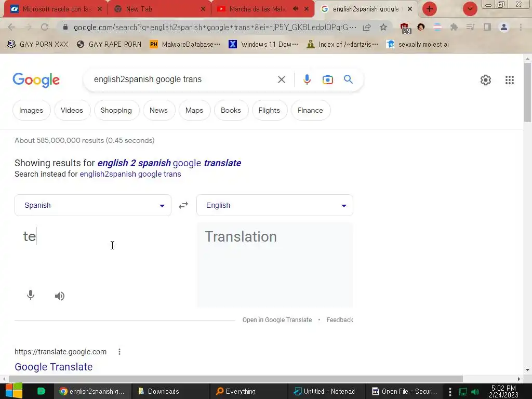Search instead for english2spanish google trans

click(130, 174)
